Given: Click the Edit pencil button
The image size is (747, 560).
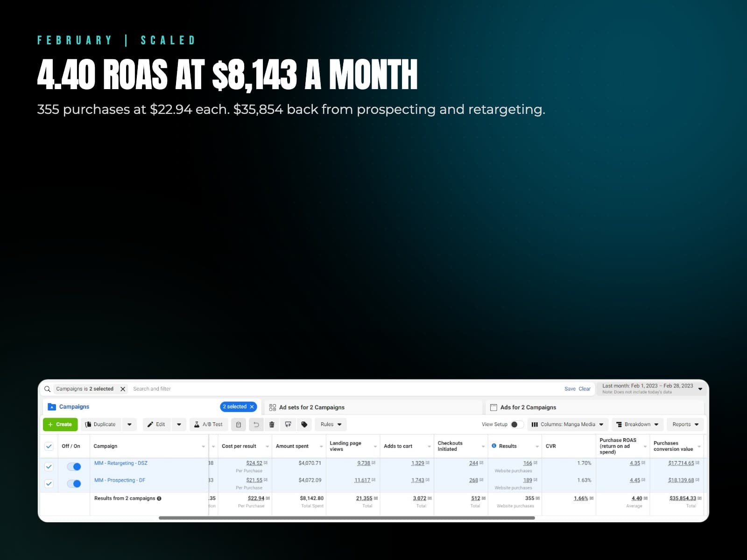Looking at the screenshot, I should pos(156,424).
